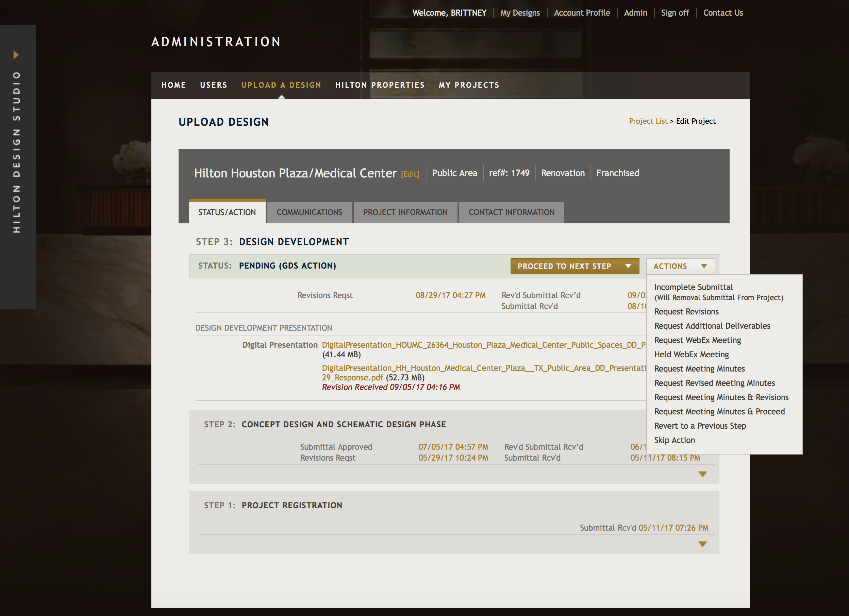Open the Contact Us link
The height and width of the screenshot is (616, 849).
[723, 13]
